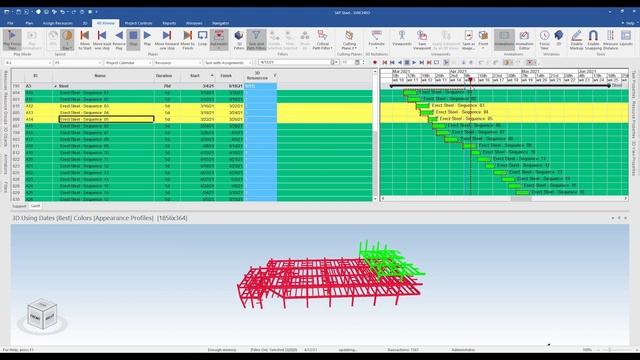Open the File menu

coord(10,23)
